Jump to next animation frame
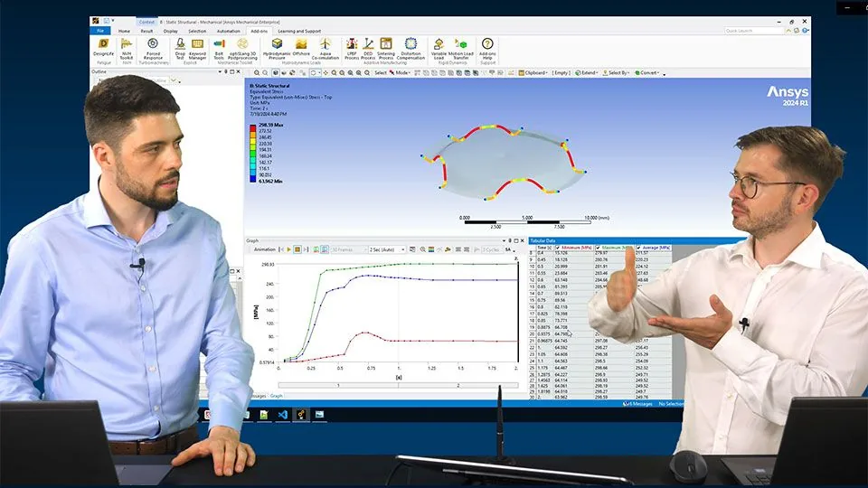This screenshot has width=868, height=488. 306,249
